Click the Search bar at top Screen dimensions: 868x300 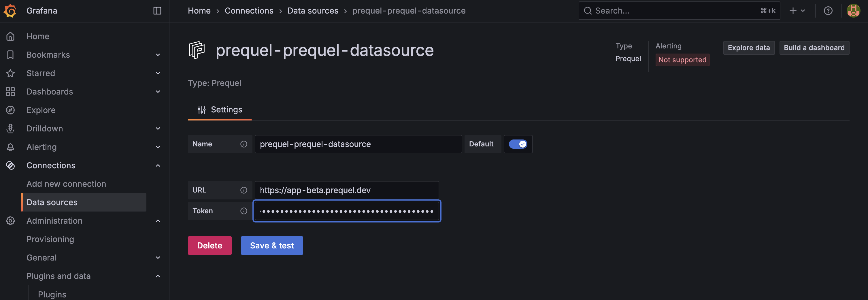(679, 11)
